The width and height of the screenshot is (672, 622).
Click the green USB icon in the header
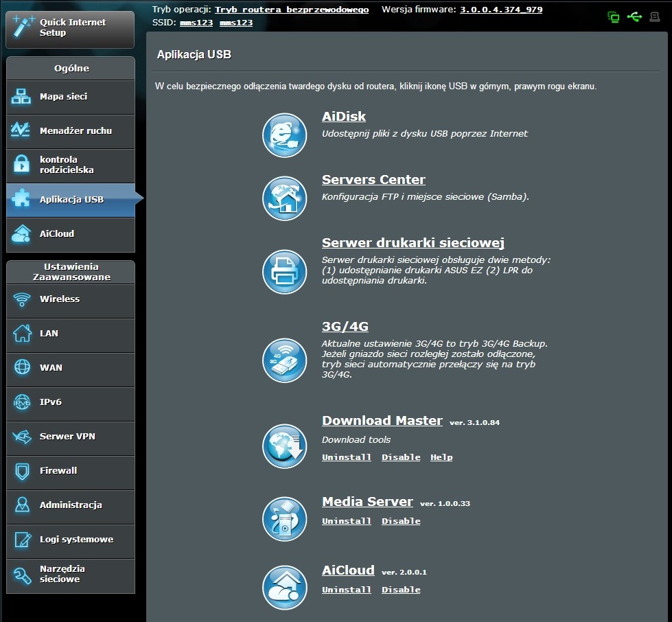(634, 16)
